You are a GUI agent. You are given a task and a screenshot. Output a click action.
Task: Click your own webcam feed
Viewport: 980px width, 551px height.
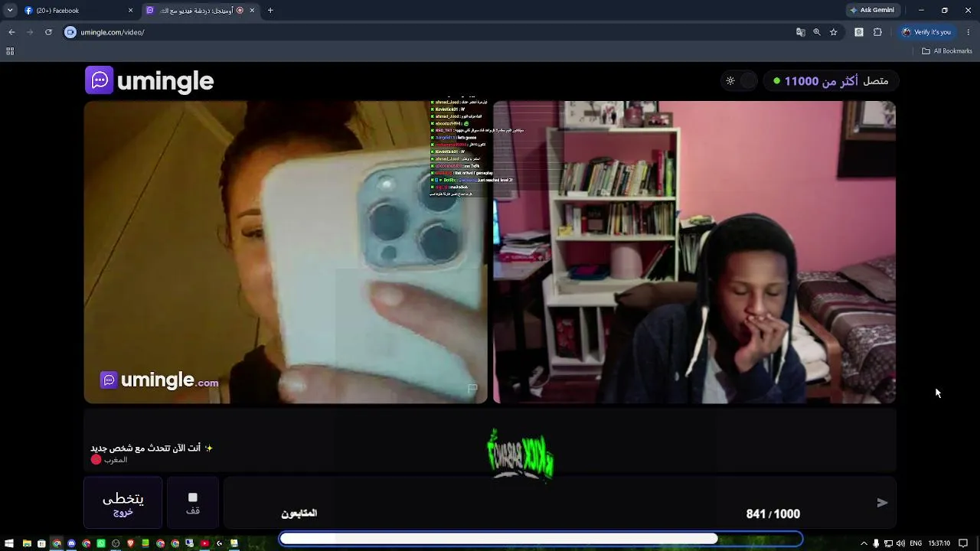(694, 252)
